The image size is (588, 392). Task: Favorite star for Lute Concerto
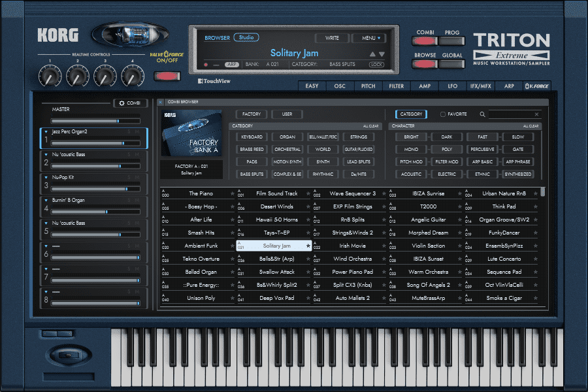click(x=536, y=259)
